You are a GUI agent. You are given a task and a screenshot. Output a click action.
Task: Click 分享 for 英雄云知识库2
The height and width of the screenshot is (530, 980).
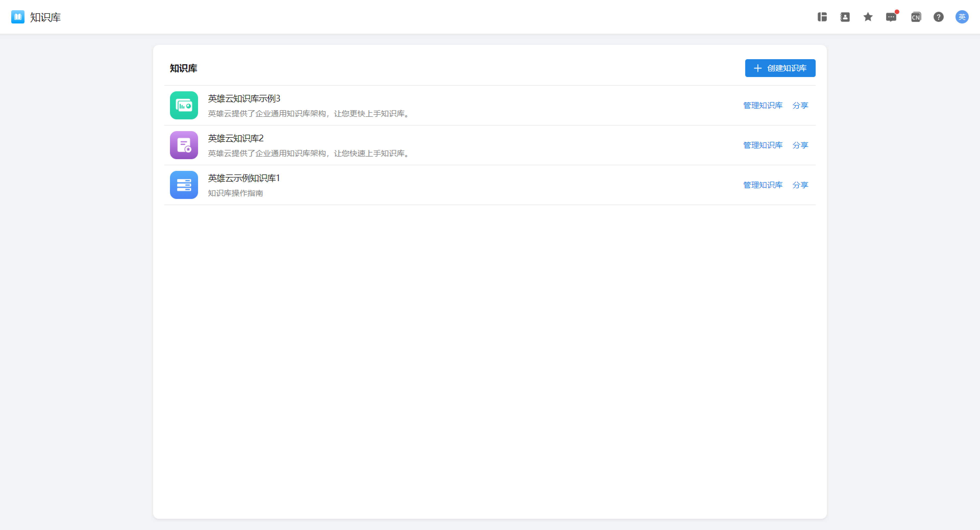click(800, 145)
